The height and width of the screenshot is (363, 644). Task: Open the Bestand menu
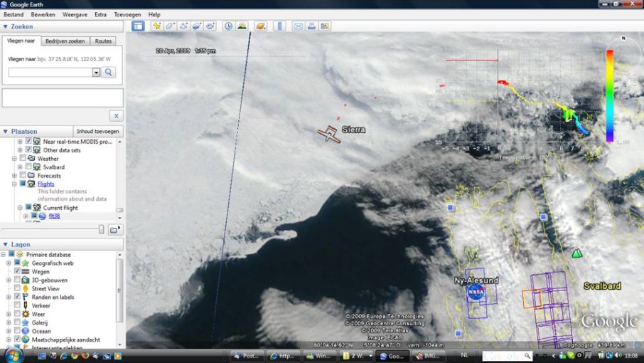click(14, 14)
